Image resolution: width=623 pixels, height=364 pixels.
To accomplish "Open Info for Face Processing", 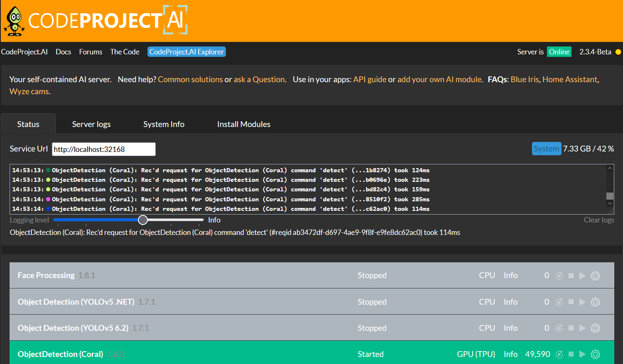I will coord(510,276).
